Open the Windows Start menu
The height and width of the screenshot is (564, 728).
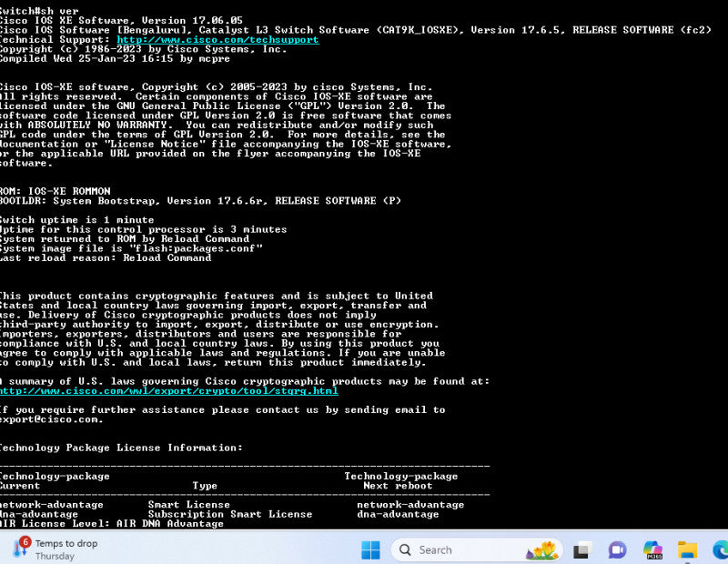point(370,550)
